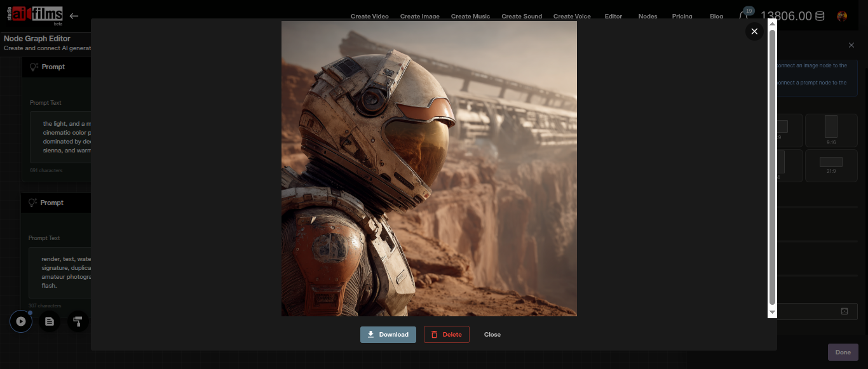The image size is (868, 369).
Task: Select the 21:9 aspect ratio
Action: [831, 166]
